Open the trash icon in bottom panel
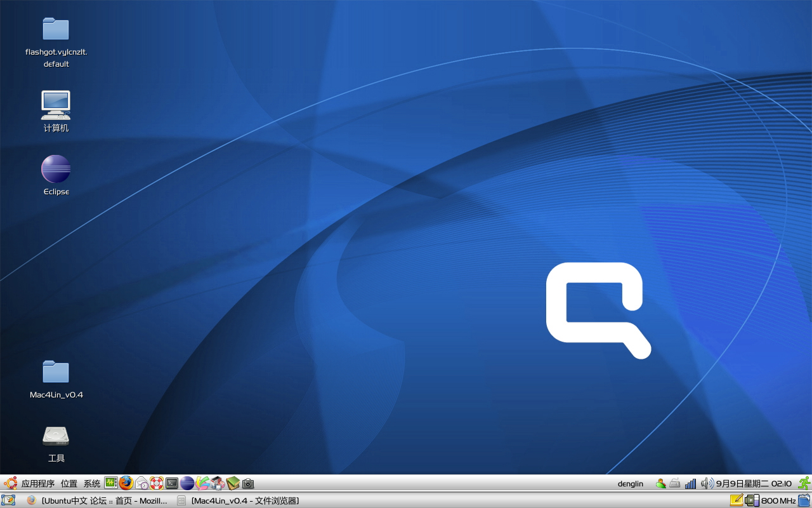This screenshot has height=508, width=812. pyautogui.click(x=804, y=500)
